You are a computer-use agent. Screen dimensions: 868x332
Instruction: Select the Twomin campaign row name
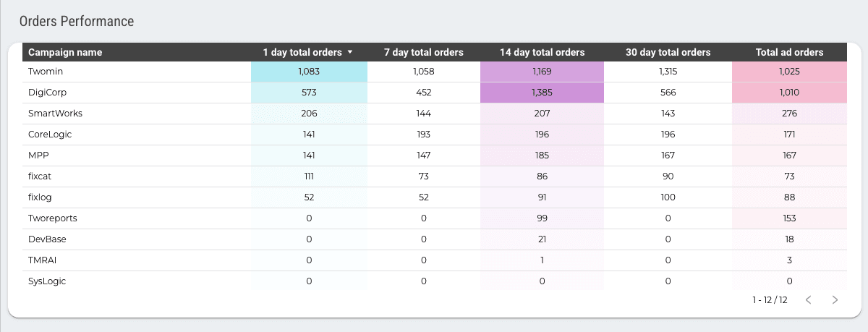pos(46,72)
